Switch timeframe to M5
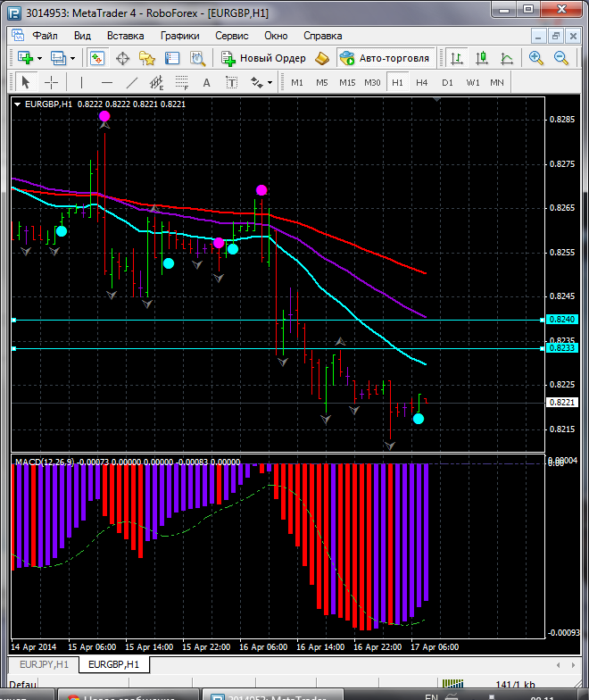This screenshot has width=589, height=700. (x=321, y=82)
